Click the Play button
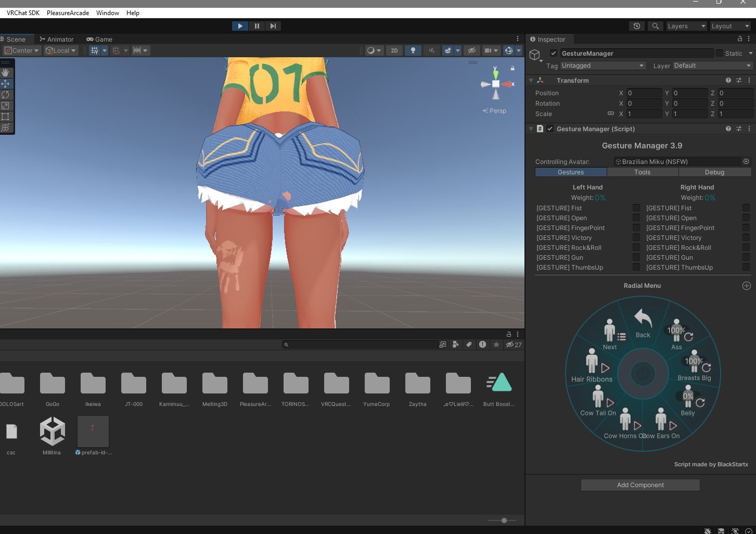The height and width of the screenshot is (534, 756). tap(240, 26)
